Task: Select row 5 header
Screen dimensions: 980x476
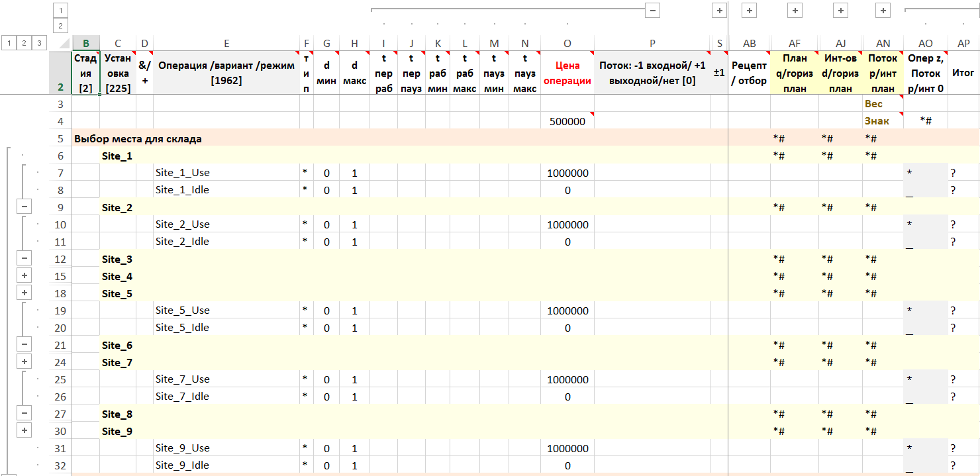Action: [x=60, y=138]
